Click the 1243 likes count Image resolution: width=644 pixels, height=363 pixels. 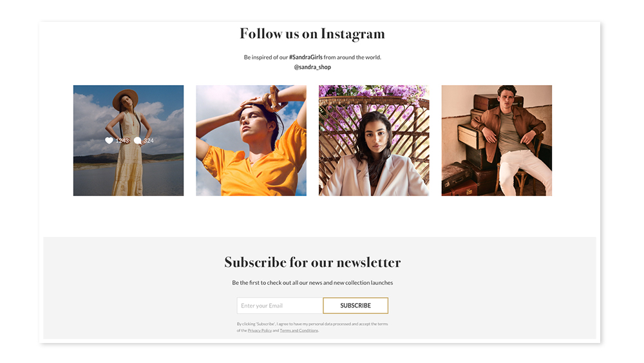(x=122, y=141)
